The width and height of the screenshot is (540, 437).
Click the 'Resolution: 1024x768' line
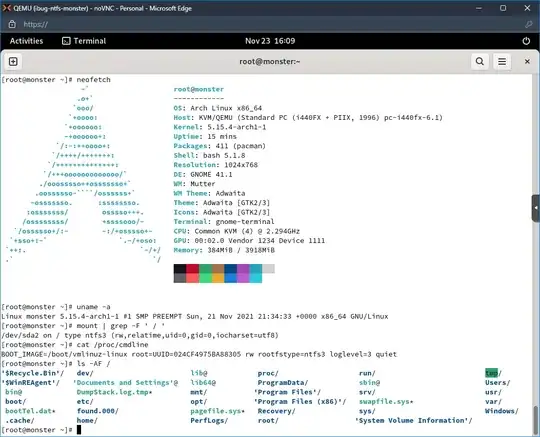click(x=216, y=165)
